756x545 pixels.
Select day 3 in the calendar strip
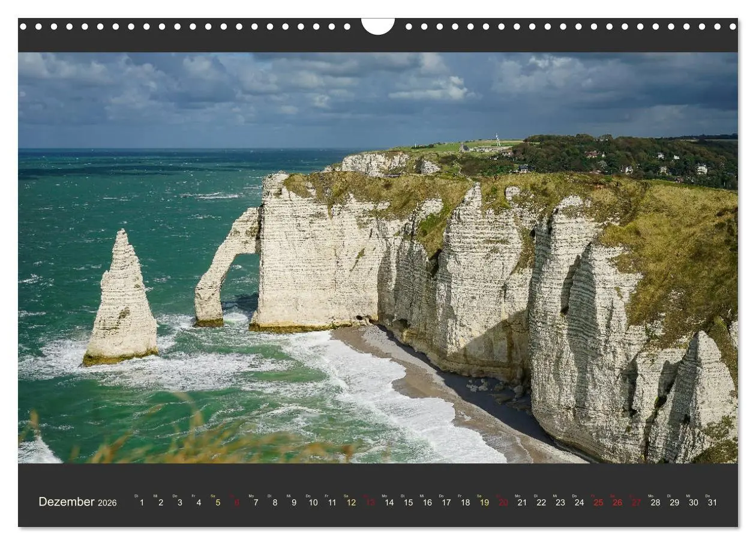pos(179,503)
